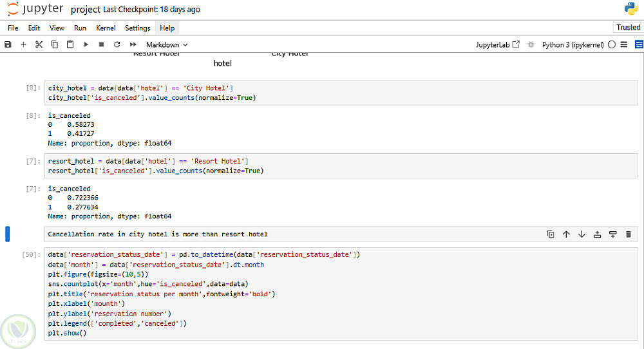Open the Kernel menu
The image size is (644, 349).
click(106, 28)
